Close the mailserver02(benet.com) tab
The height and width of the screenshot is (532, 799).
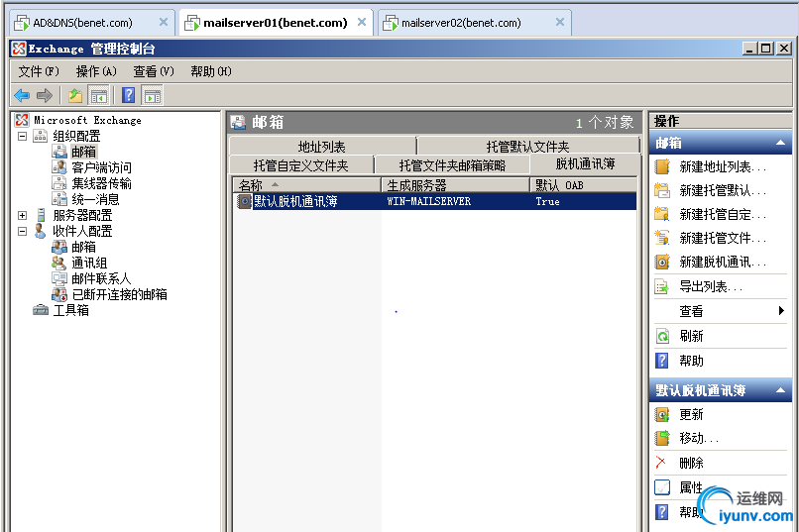[560, 22]
